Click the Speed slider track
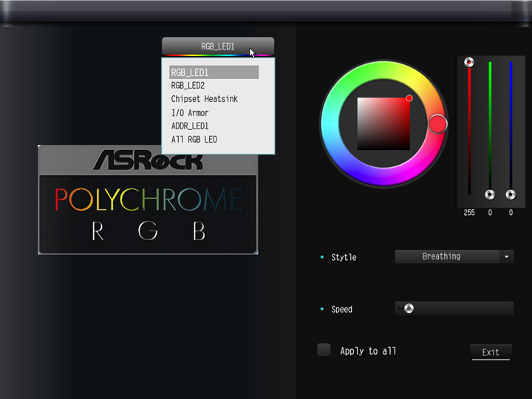Image resolution: width=532 pixels, height=399 pixels. click(454, 308)
